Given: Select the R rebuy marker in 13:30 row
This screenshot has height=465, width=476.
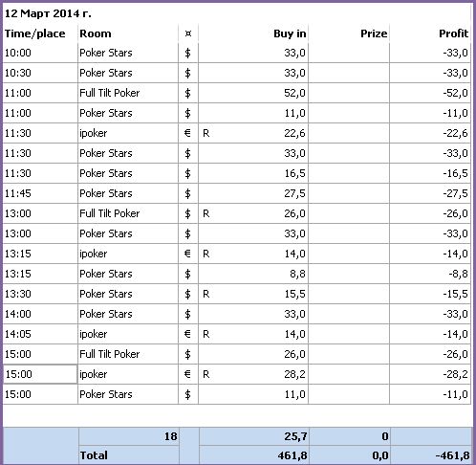Looking at the screenshot, I should 206,294.
